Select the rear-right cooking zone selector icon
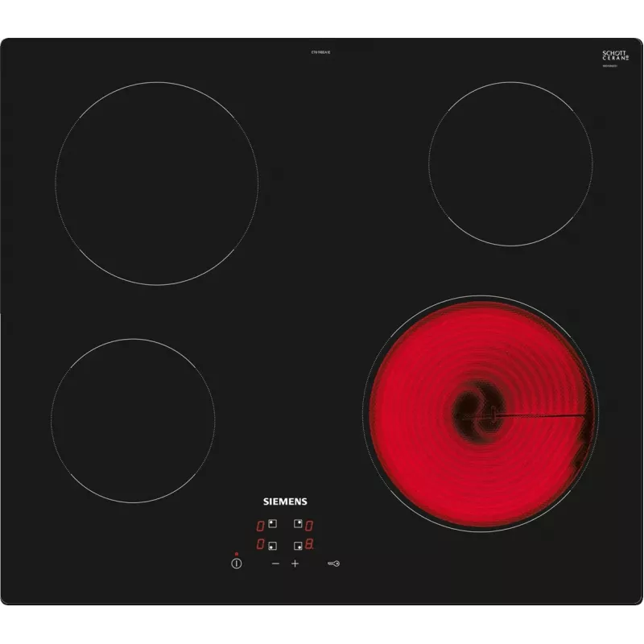 click(x=298, y=524)
